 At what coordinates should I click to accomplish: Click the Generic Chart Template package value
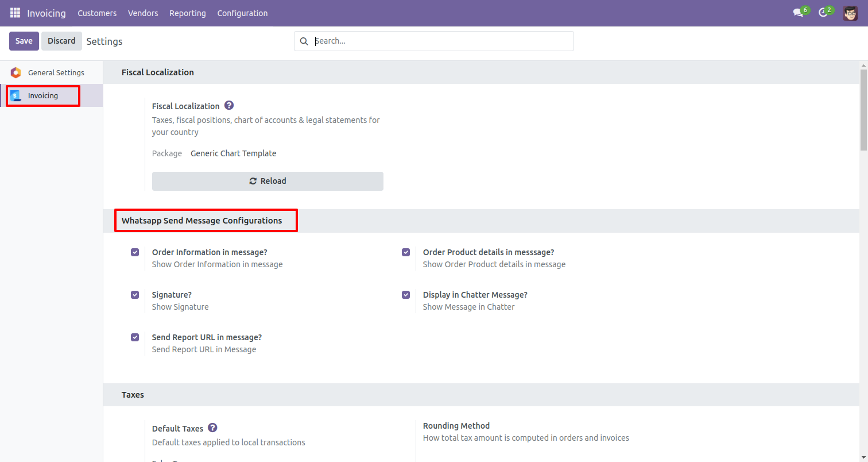coord(234,153)
